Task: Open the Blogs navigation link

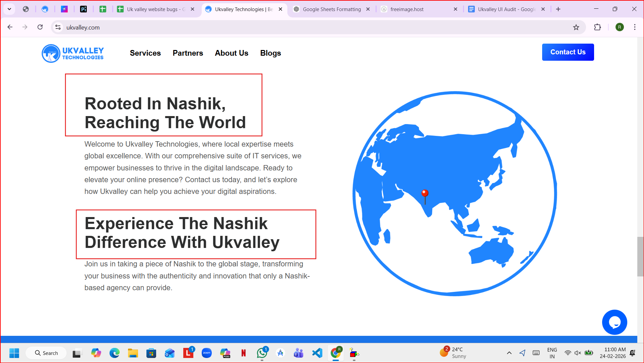Action: (270, 53)
